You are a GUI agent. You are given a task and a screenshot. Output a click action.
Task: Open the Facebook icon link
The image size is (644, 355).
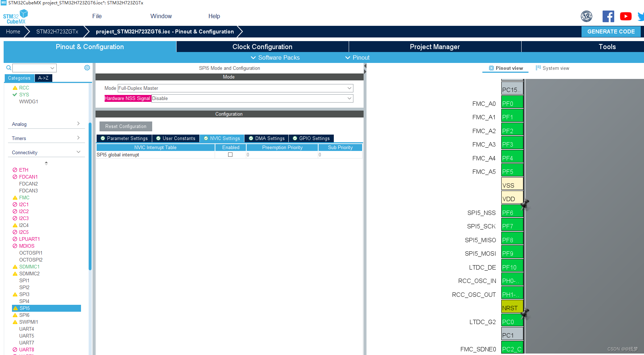point(608,16)
